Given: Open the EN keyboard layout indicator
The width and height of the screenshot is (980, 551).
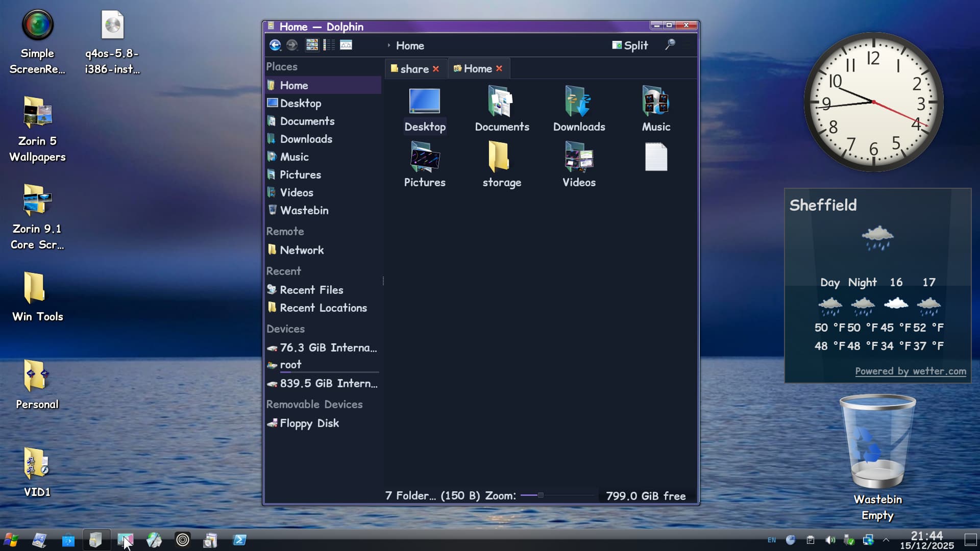Looking at the screenshot, I should pos(772,540).
